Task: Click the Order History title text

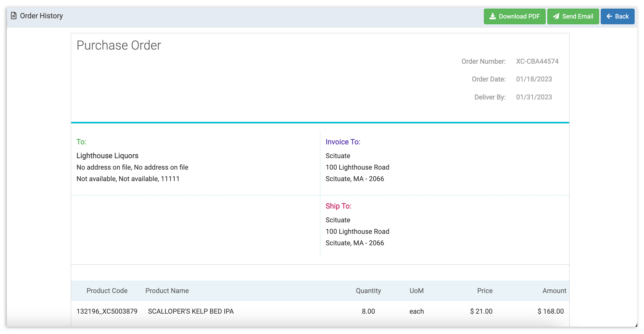Action: [x=41, y=16]
